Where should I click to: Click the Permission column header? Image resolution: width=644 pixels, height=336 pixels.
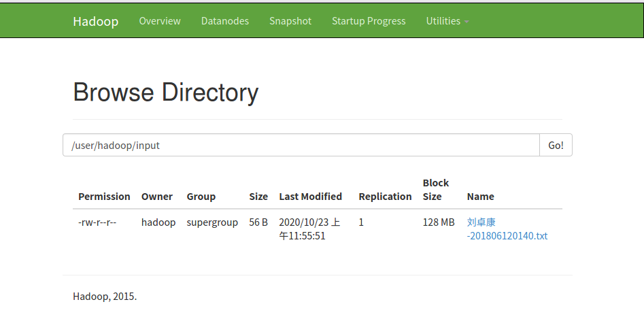104,197
